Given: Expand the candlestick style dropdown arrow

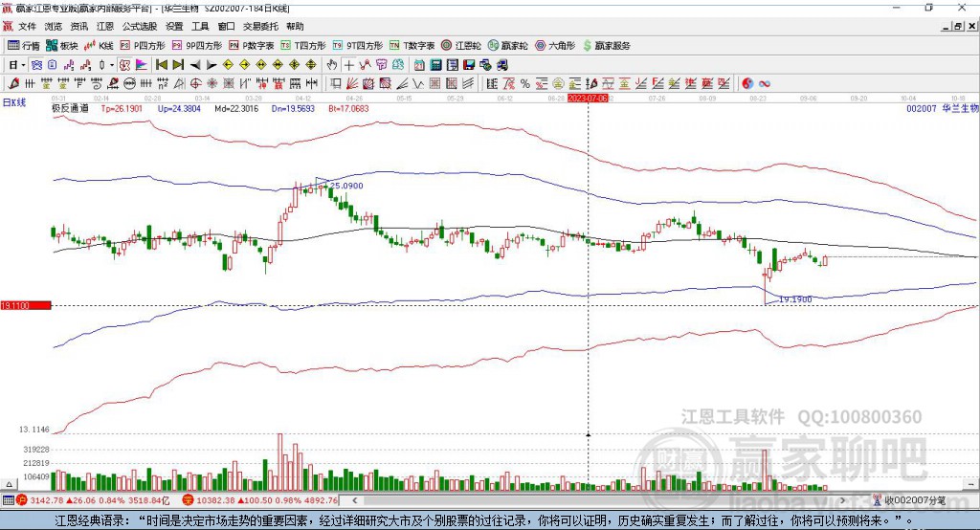Looking at the screenshot, I should tap(112, 65).
